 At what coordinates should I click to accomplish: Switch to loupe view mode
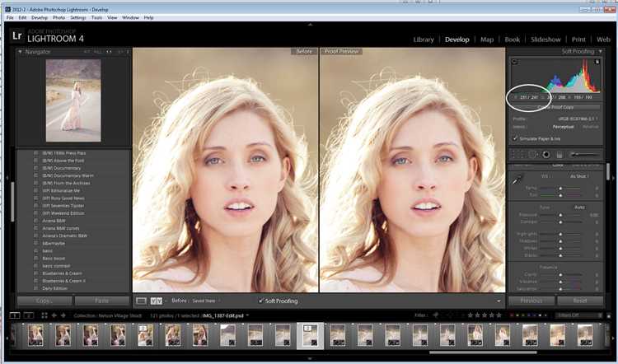point(141,301)
